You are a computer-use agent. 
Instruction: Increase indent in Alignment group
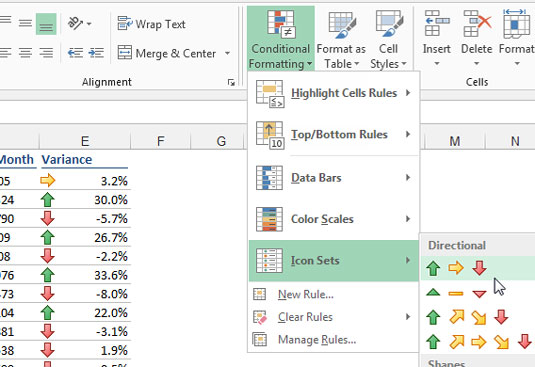click(96, 53)
